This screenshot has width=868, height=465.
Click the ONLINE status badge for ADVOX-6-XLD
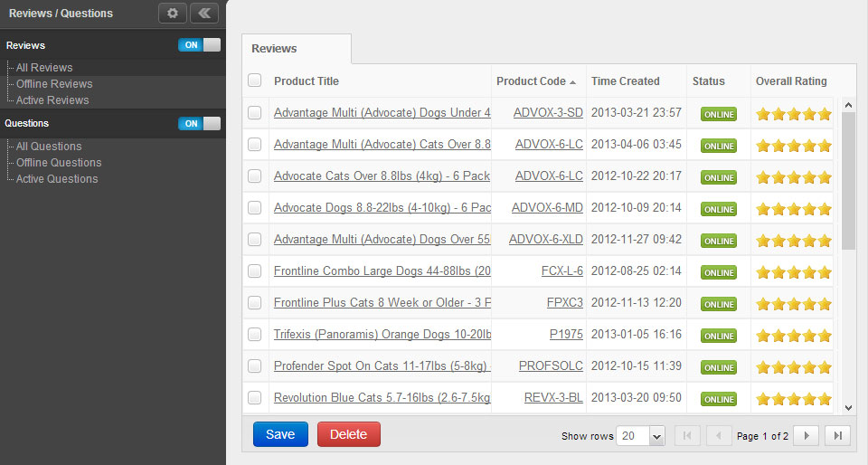(719, 241)
